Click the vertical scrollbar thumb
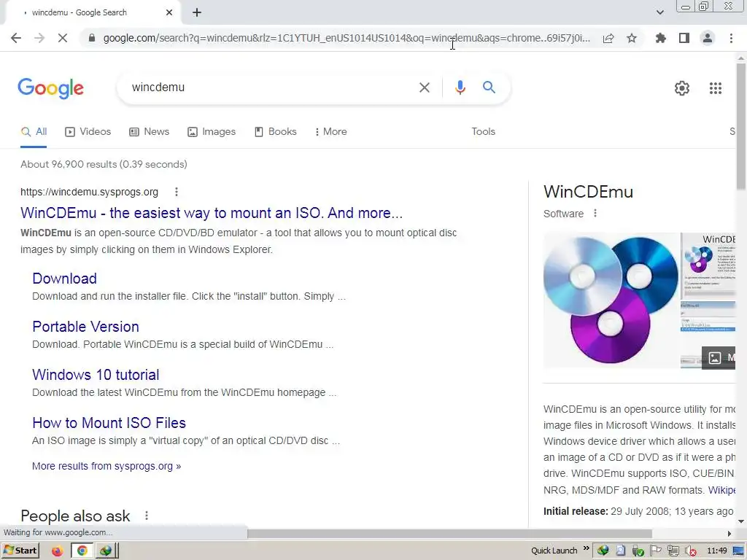This screenshot has height=560, width=747. 741,126
